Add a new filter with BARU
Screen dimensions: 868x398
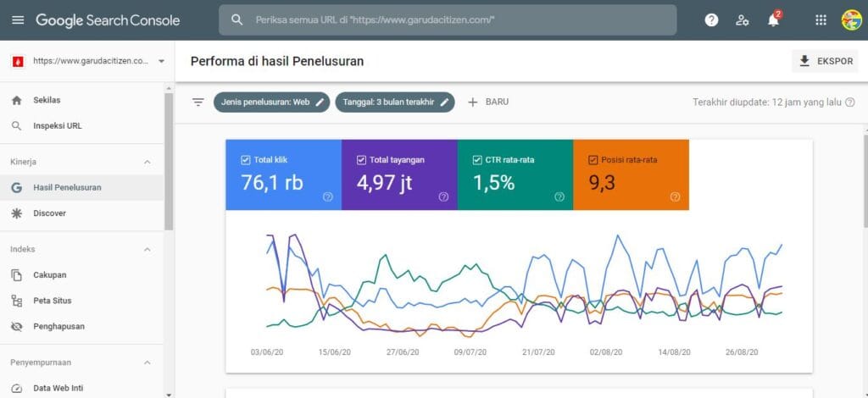tap(488, 102)
